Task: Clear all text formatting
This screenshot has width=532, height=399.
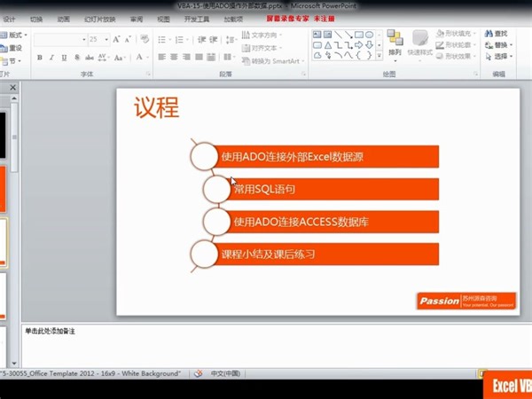Action: 145,39
